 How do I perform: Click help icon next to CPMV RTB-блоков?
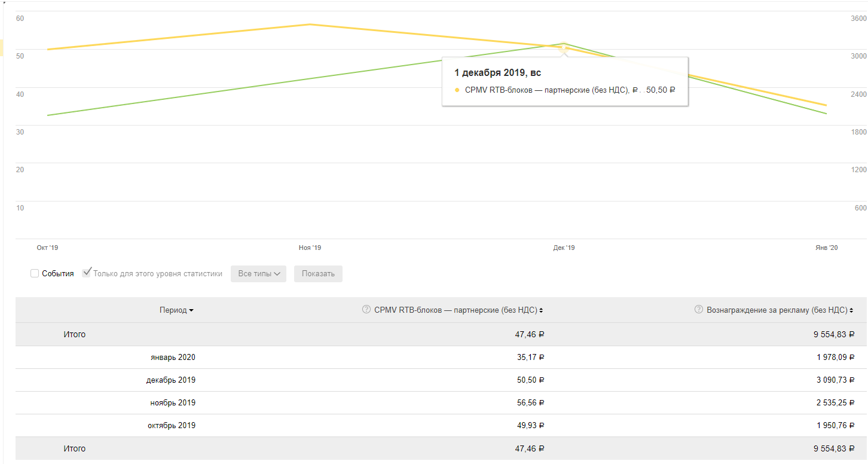(x=366, y=310)
